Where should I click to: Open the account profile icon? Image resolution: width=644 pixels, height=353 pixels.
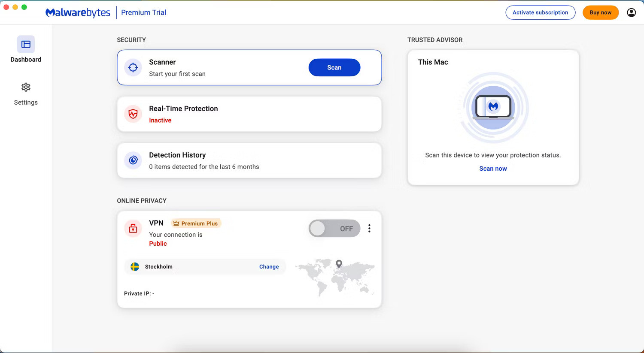point(631,12)
